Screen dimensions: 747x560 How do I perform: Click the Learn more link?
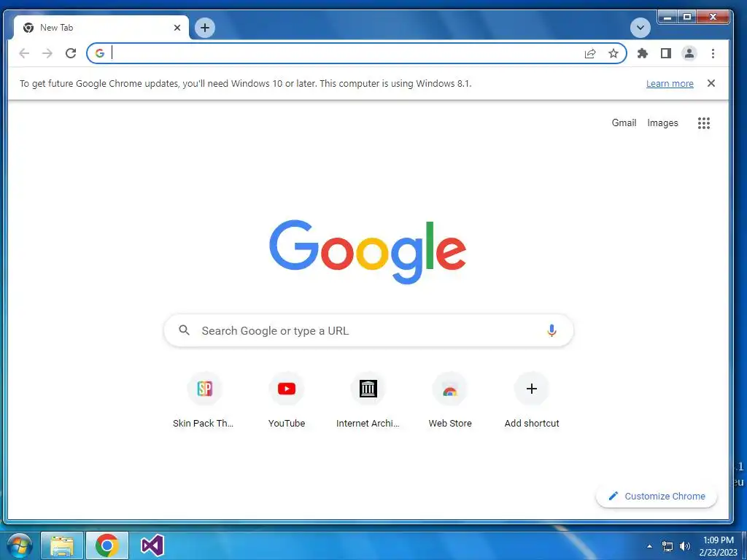coord(670,84)
